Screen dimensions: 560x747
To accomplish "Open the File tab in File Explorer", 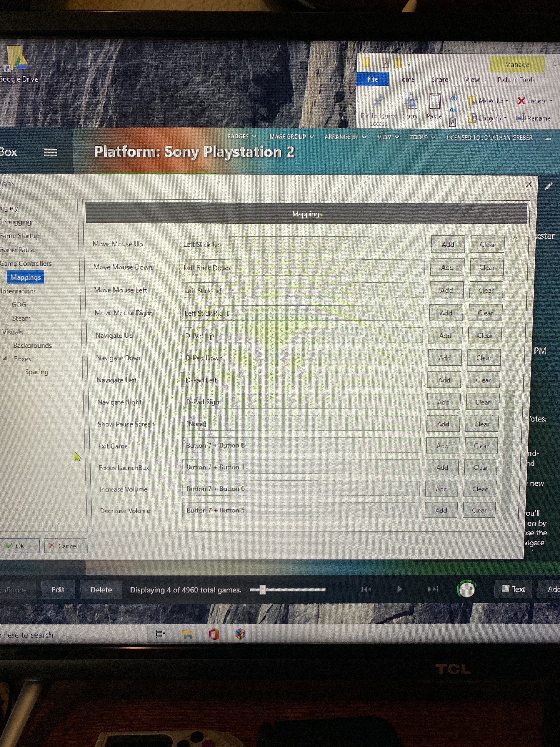I will coord(373,79).
